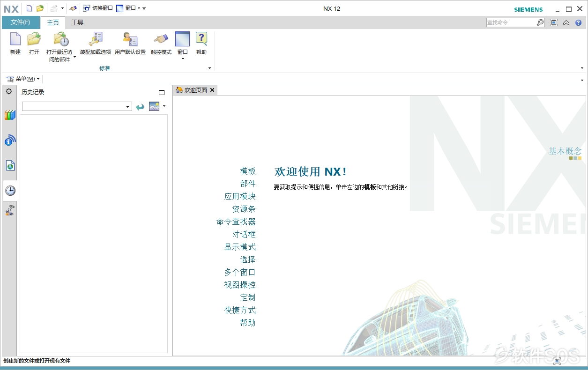Switch to the 主页 home ribbon tab
Screen dimensions: 588x370
[53, 22]
